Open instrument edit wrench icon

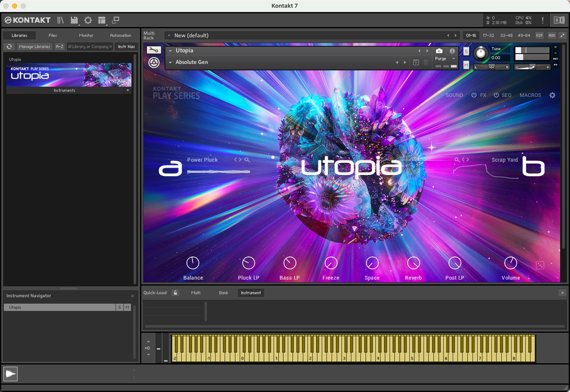point(154,50)
